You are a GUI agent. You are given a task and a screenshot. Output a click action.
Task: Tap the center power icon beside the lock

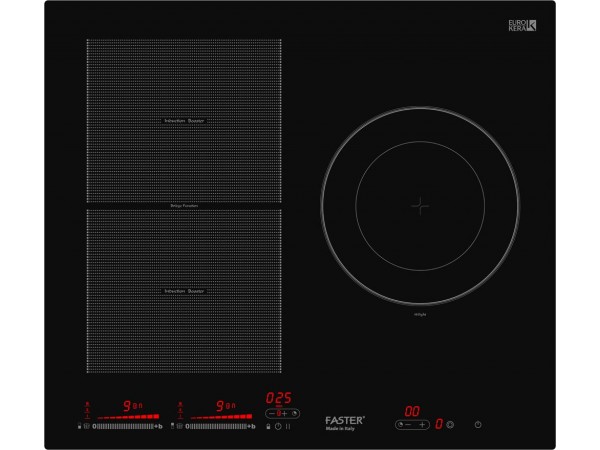278,426
